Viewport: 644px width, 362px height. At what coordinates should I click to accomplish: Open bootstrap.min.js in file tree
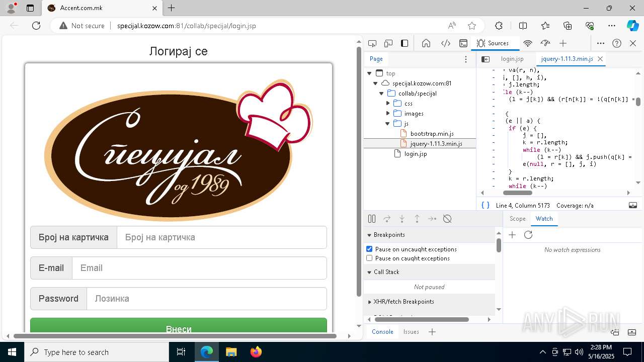pos(432,134)
